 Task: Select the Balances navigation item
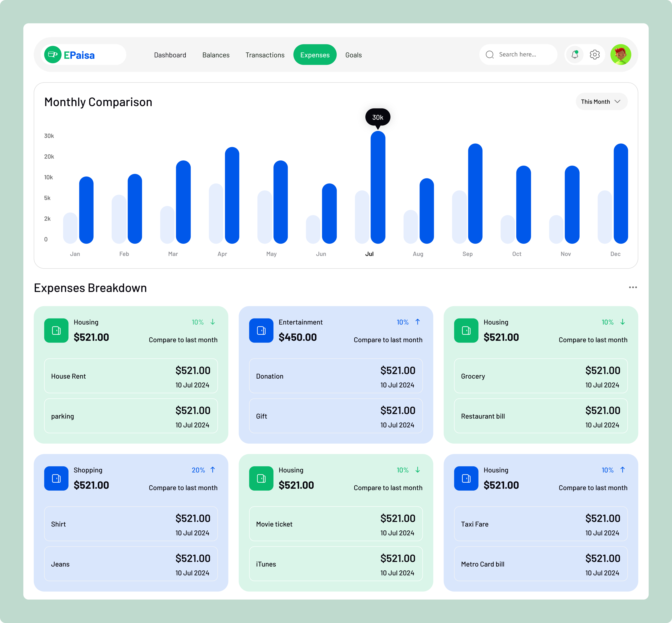(216, 55)
